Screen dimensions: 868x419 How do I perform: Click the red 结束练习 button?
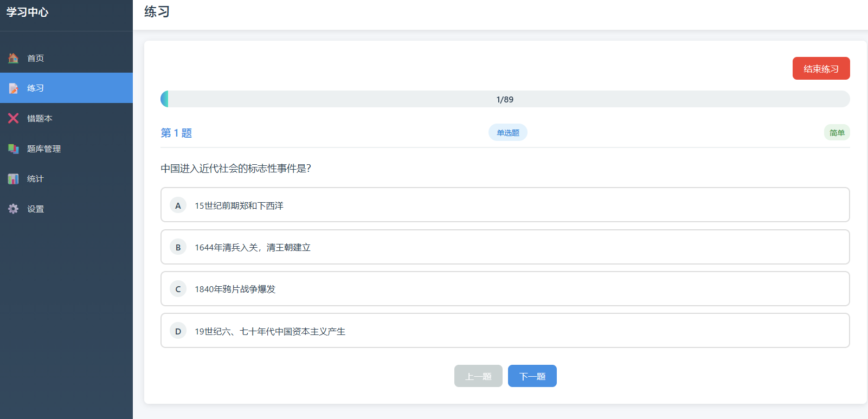(x=821, y=68)
